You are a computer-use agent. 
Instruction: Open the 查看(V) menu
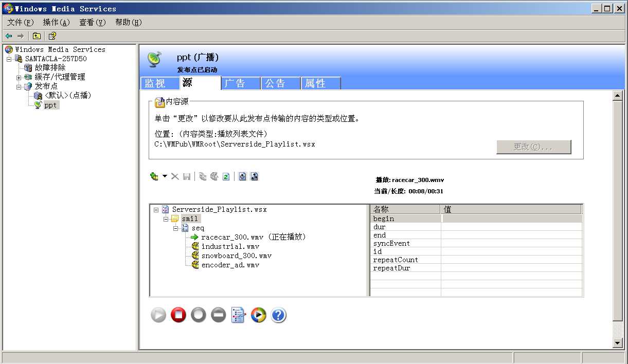92,22
